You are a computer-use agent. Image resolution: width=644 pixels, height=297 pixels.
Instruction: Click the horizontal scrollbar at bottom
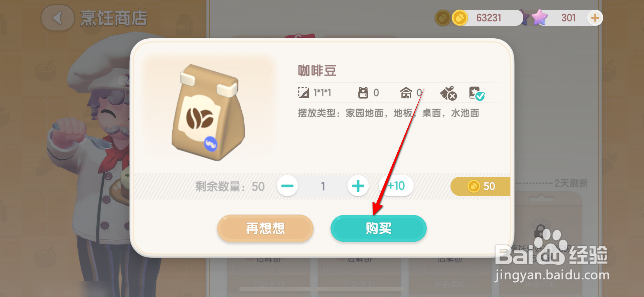tap(322, 289)
